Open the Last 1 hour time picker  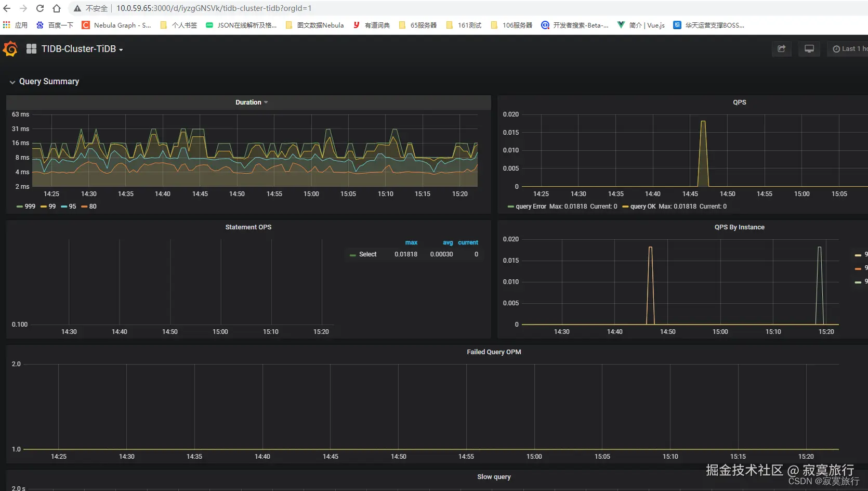point(848,49)
